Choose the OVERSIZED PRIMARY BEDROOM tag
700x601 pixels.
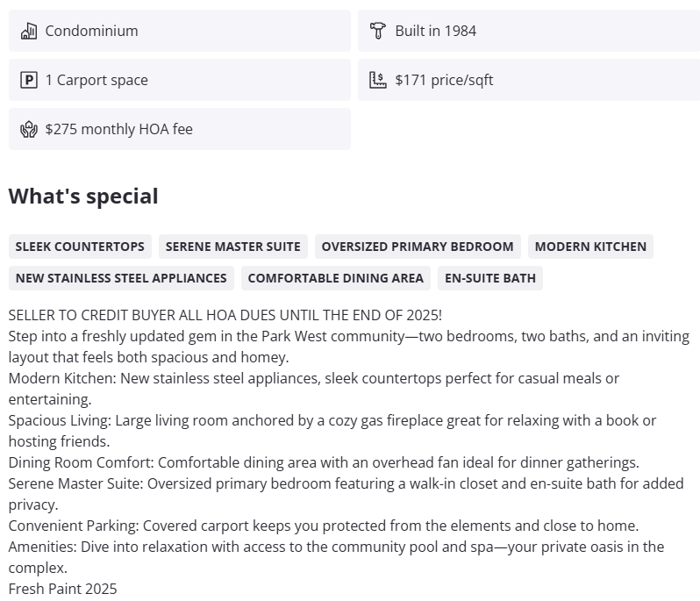tap(418, 247)
